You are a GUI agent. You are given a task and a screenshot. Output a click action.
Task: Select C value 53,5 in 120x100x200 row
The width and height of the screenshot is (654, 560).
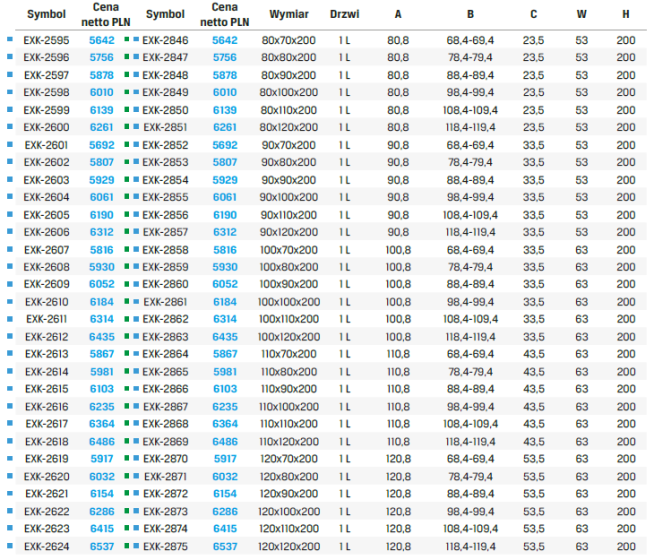click(x=533, y=512)
